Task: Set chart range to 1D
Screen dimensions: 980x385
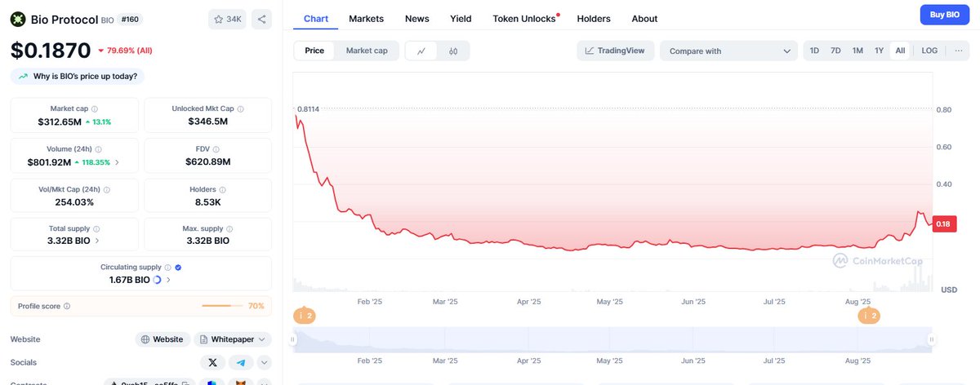Action: [x=814, y=51]
